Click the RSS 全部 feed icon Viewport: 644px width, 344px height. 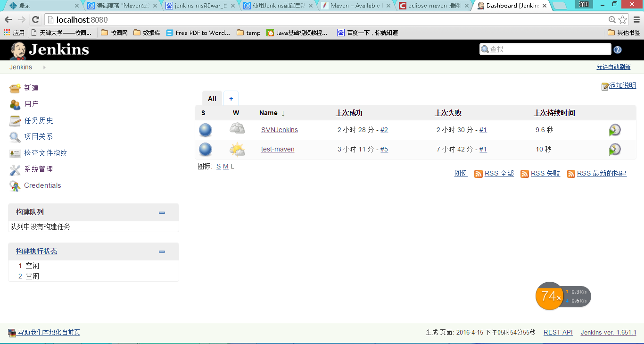479,174
